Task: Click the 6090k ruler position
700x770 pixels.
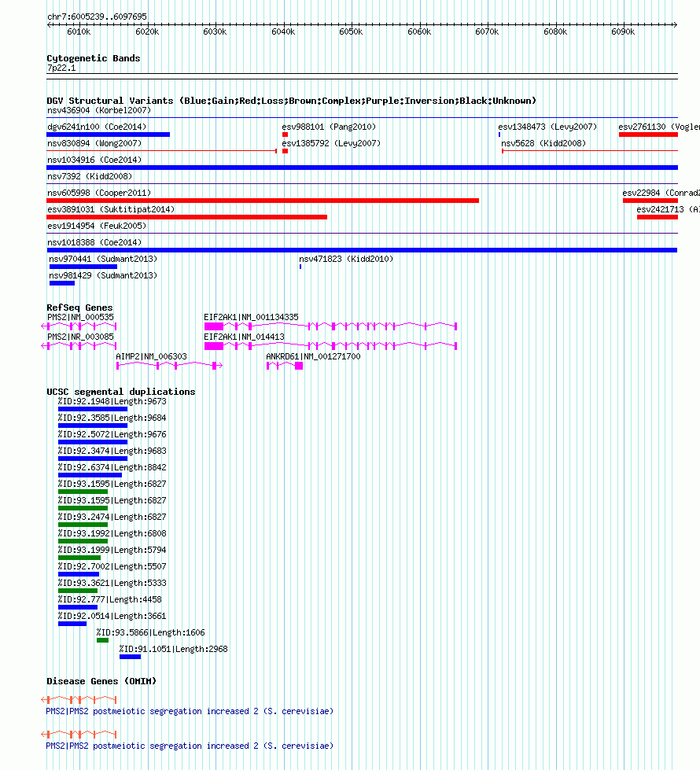Action: 623,31
